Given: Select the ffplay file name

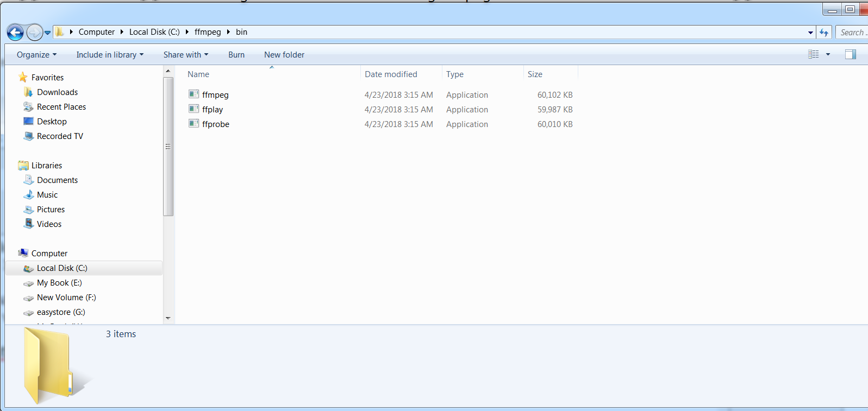Looking at the screenshot, I should [213, 110].
